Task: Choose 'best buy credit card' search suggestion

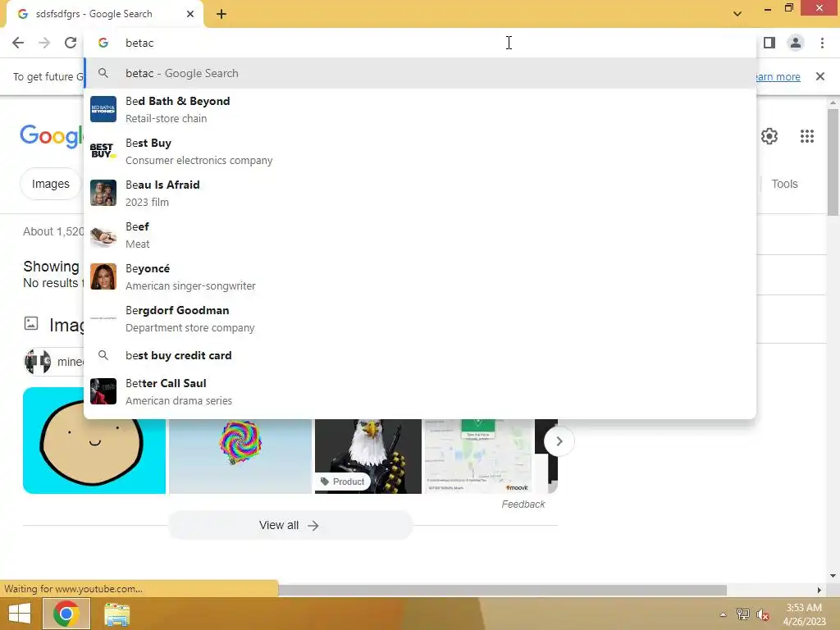Action: tap(420, 355)
